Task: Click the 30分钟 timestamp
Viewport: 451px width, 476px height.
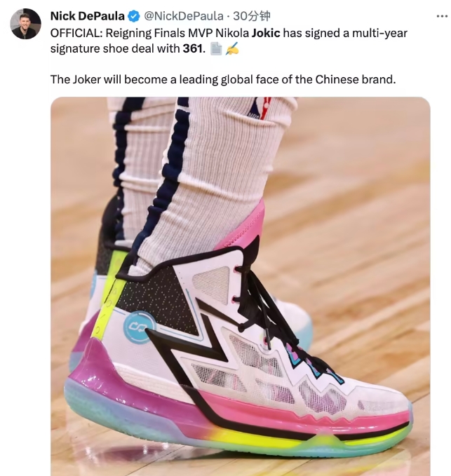Action: click(x=252, y=16)
